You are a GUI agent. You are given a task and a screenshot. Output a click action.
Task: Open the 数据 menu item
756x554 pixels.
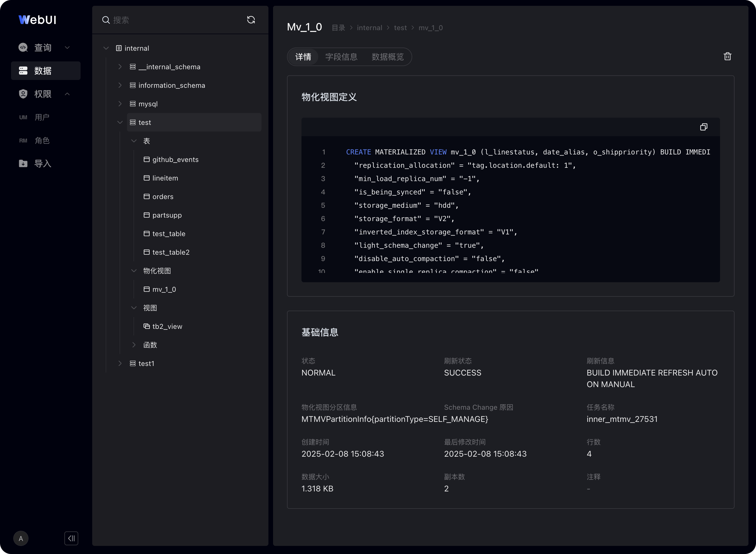pyautogui.click(x=46, y=70)
